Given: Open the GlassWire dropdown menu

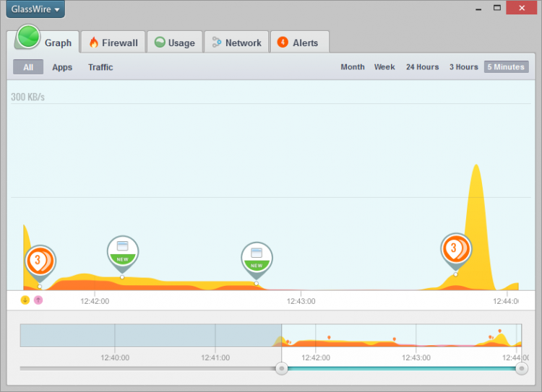Looking at the screenshot, I should pos(35,9).
